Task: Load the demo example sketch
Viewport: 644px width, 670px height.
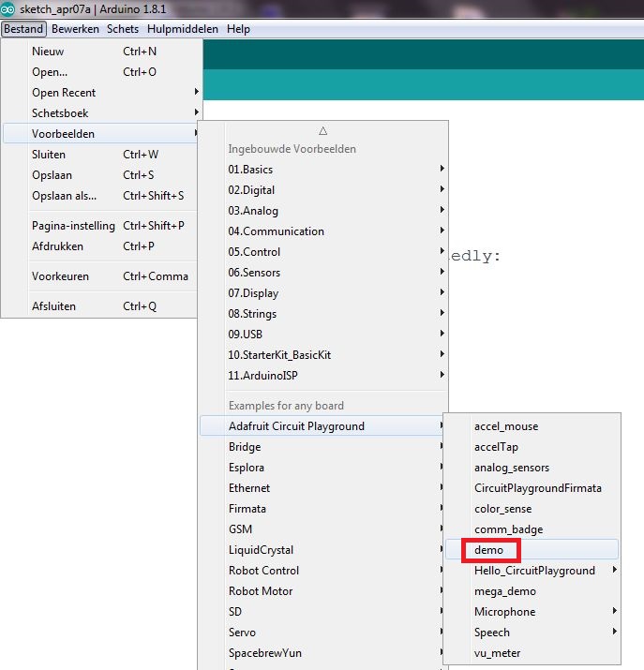Action: (532, 549)
